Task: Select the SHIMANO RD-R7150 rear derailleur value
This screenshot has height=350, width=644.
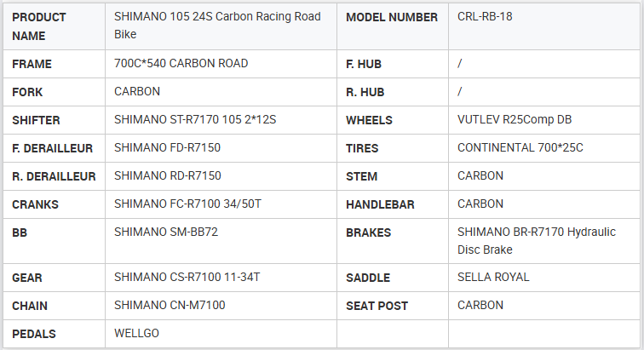Action: [167, 176]
